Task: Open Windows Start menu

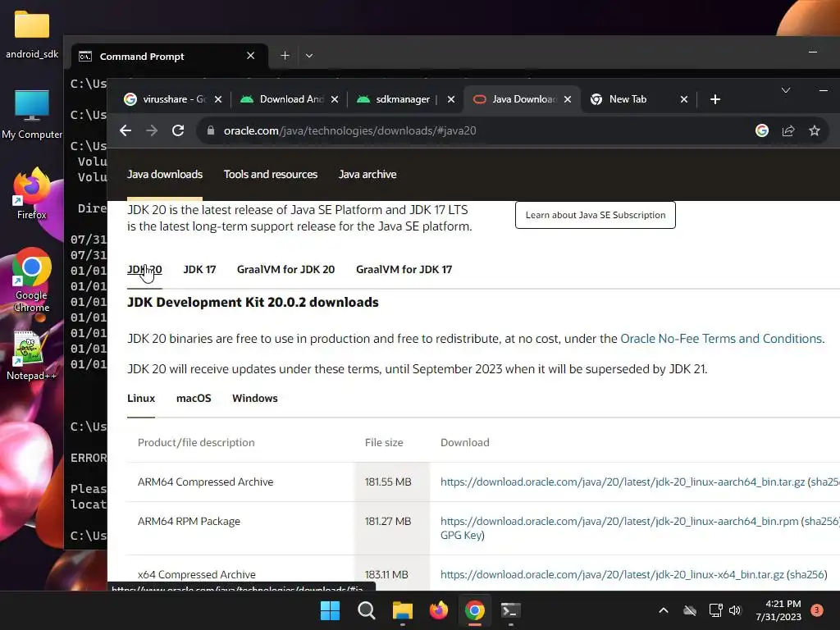Action: [330, 610]
